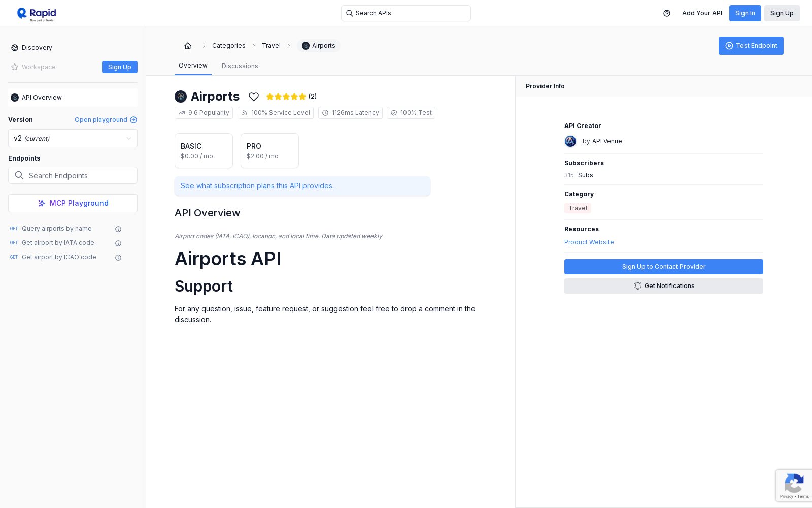
Task: Favorite the Airports API with the heart icon
Action: click(x=254, y=97)
